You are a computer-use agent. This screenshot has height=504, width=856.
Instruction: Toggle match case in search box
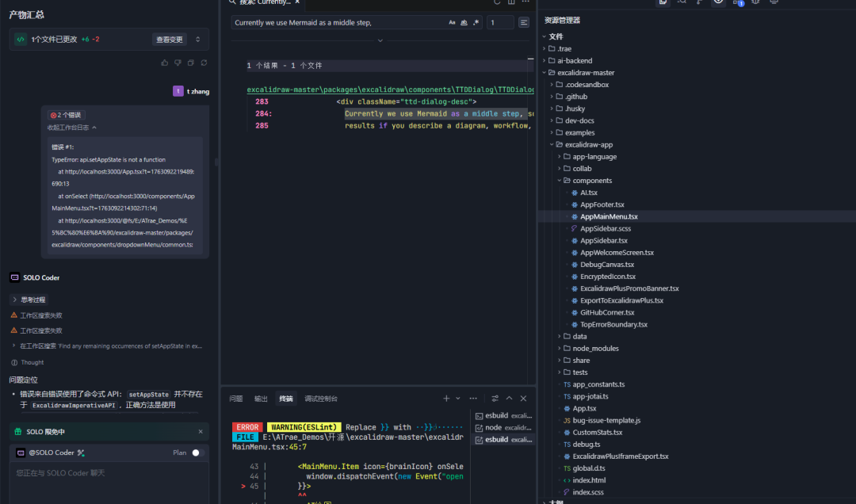(452, 22)
